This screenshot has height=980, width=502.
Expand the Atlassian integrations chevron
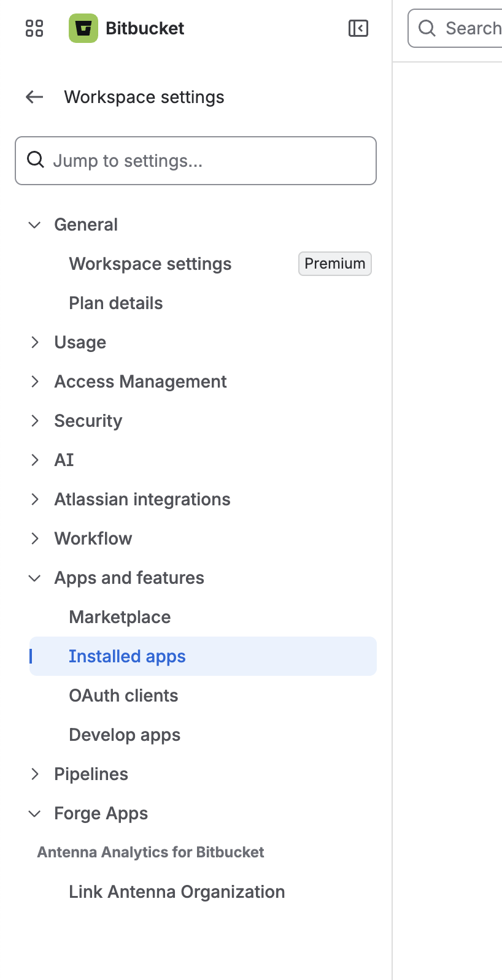point(35,499)
